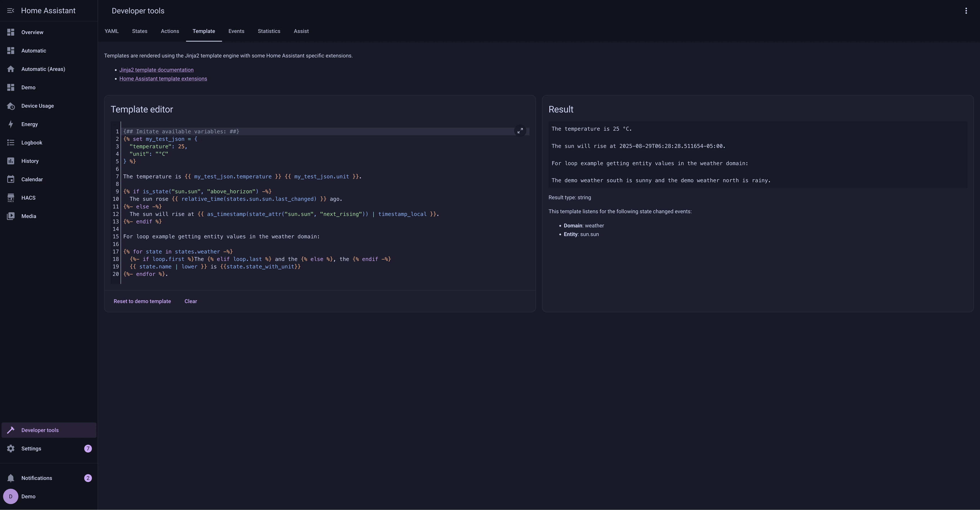
Task: Click the Logbook list icon
Action: pyautogui.click(x=11, y=143)
